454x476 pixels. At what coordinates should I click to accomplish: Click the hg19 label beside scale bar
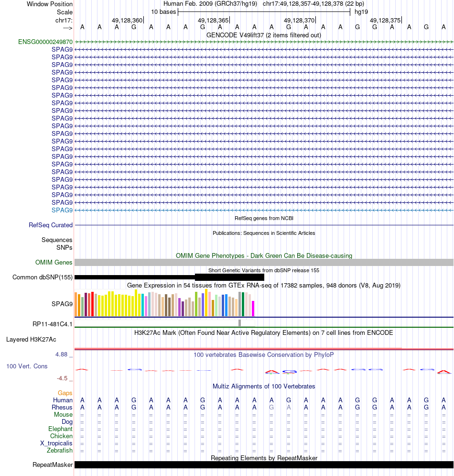(x=361, y=12)
